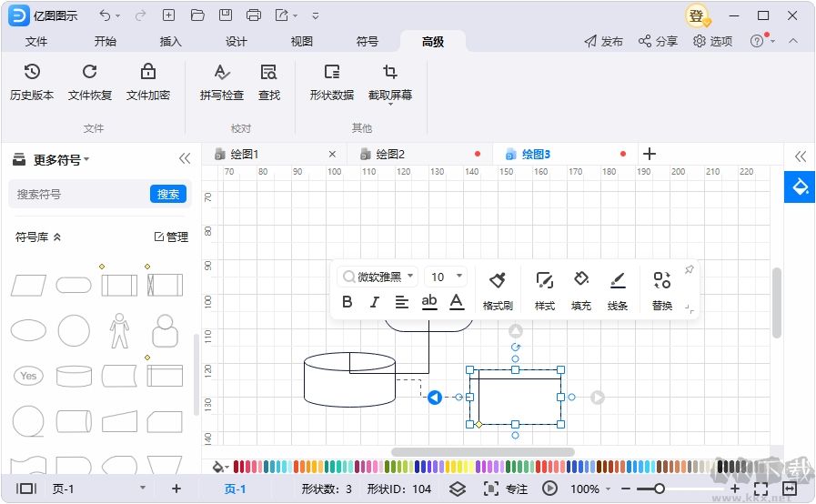Toggle Bold formatting
Screen dimensions: 816x504
pos(348,301)
